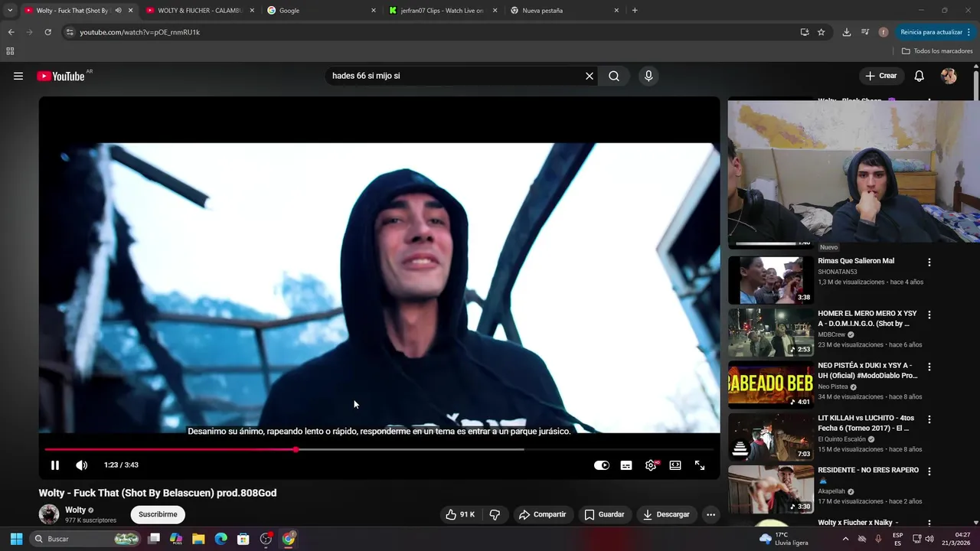Switch to jerfran07 Clips tab

click(443, 11)
